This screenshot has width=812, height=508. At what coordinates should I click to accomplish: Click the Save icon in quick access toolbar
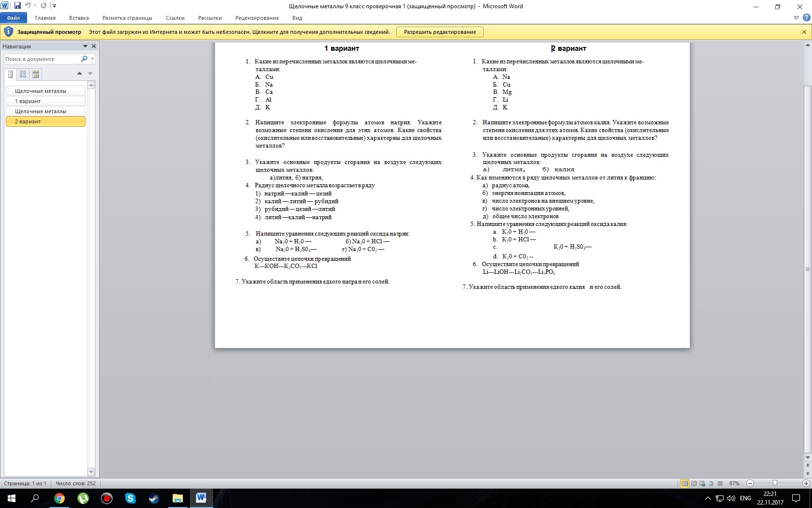(x=17, y=6)
